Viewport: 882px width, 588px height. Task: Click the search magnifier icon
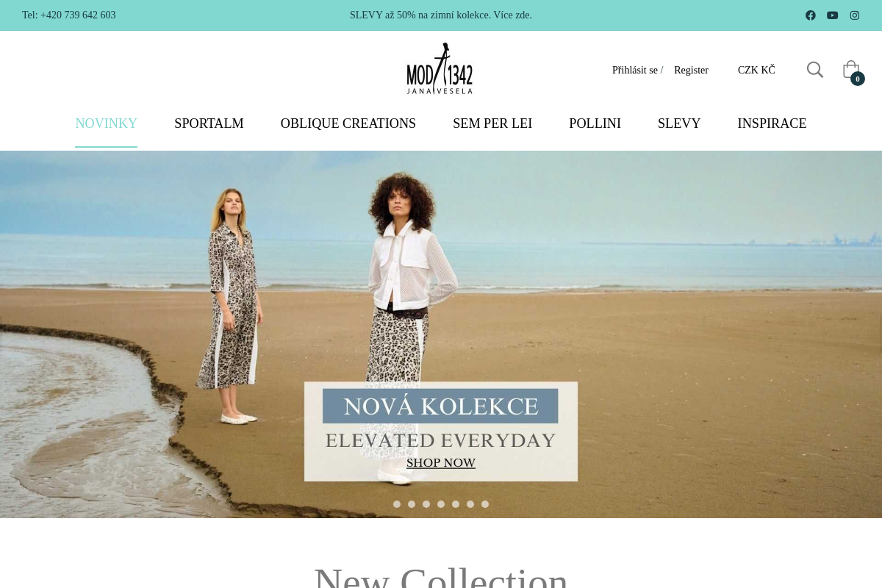(815, 70)
